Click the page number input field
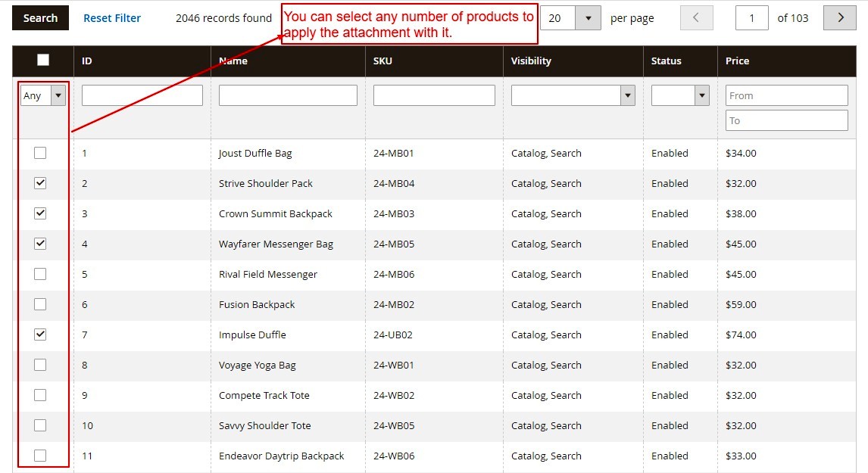The width and height of the screenshot is (868, 473). (x=751, y=17)
